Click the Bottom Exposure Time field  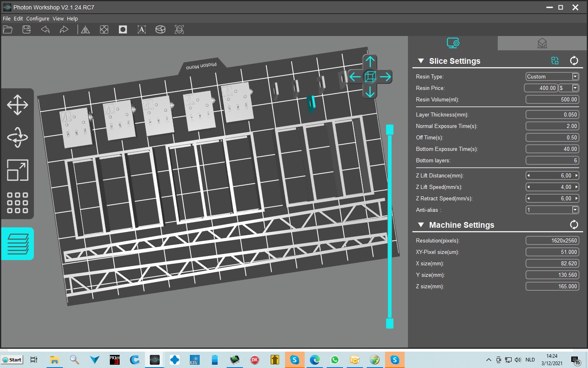pos(552,149)
